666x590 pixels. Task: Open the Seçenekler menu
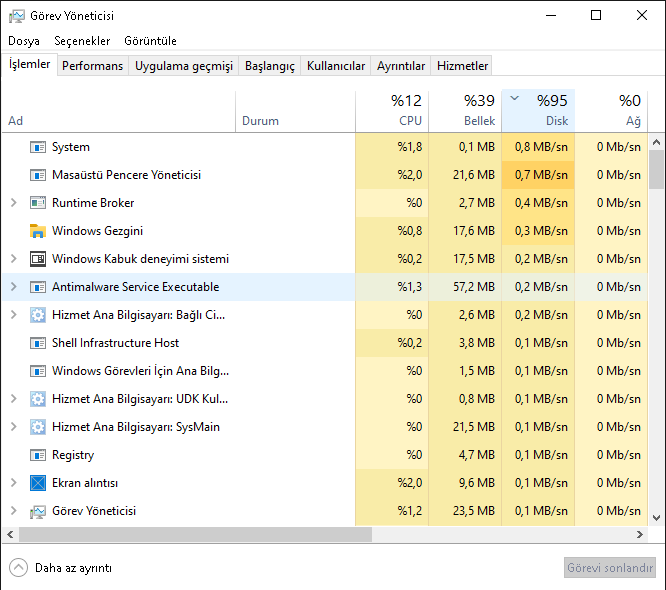82,41
